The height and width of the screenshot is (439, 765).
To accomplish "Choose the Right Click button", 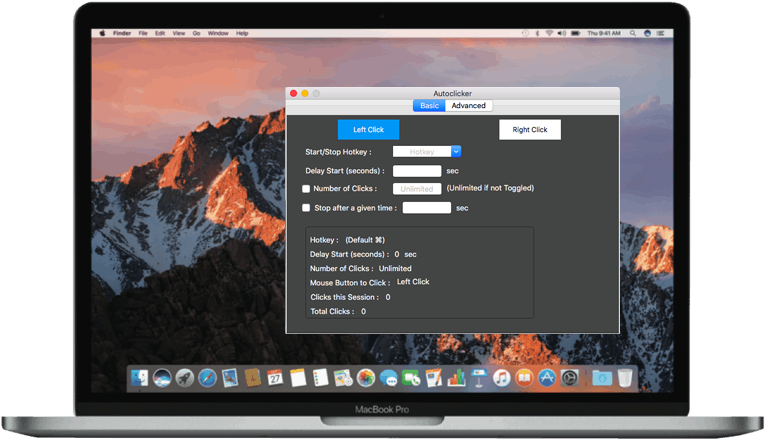I will [530, 130].
